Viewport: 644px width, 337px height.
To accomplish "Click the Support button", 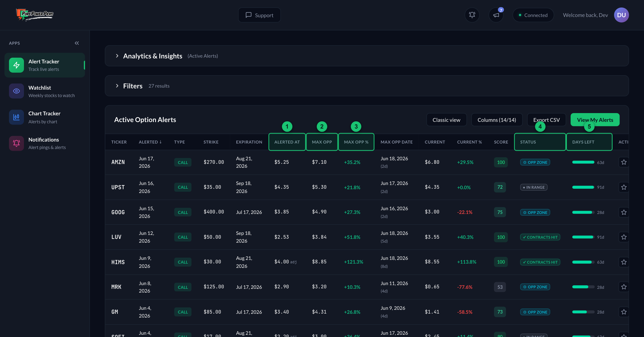I will point(259,15).
